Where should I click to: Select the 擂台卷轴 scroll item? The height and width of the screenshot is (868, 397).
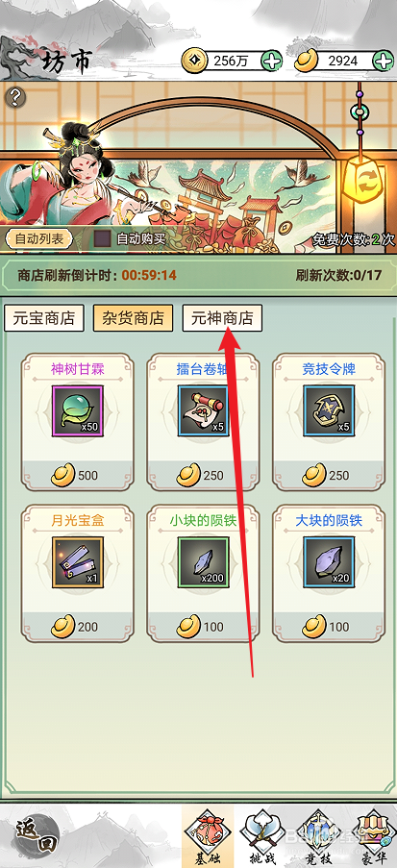point(203,410)
